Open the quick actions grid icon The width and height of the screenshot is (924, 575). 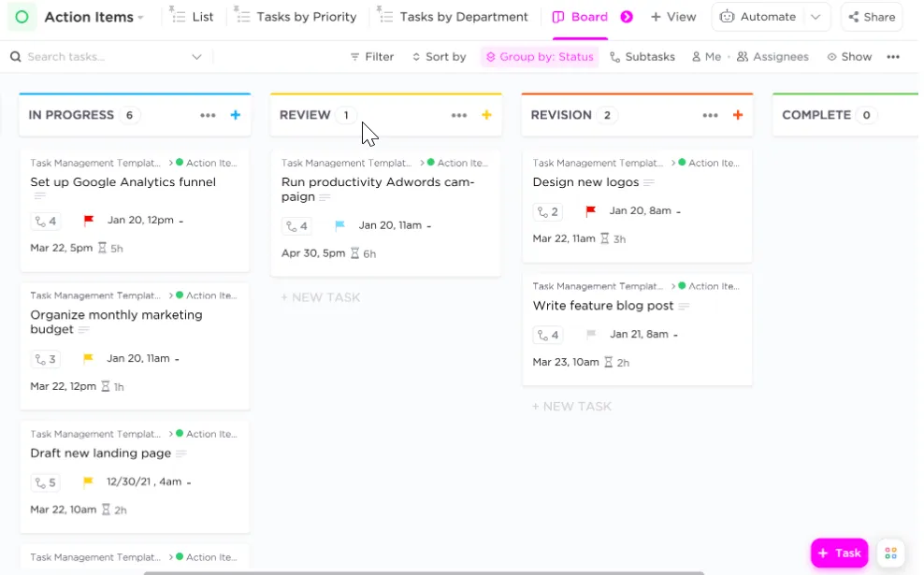click(890, 553)
